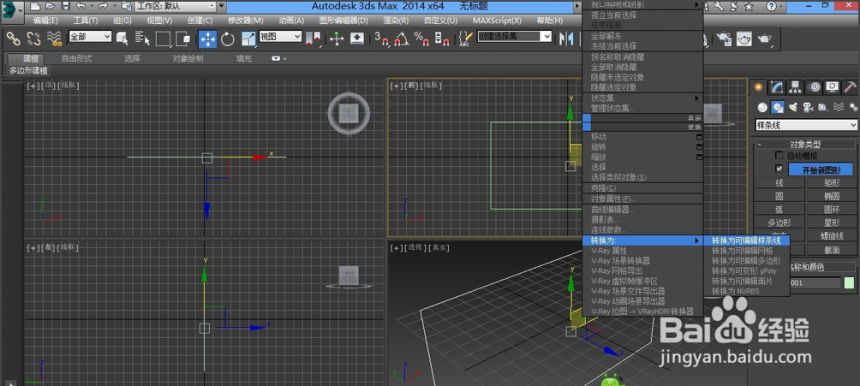Viewport: 860px width, 386px height.
Task: Select the Space Warps wave icon
Action: pyautogui.click(x=838, y=107)
